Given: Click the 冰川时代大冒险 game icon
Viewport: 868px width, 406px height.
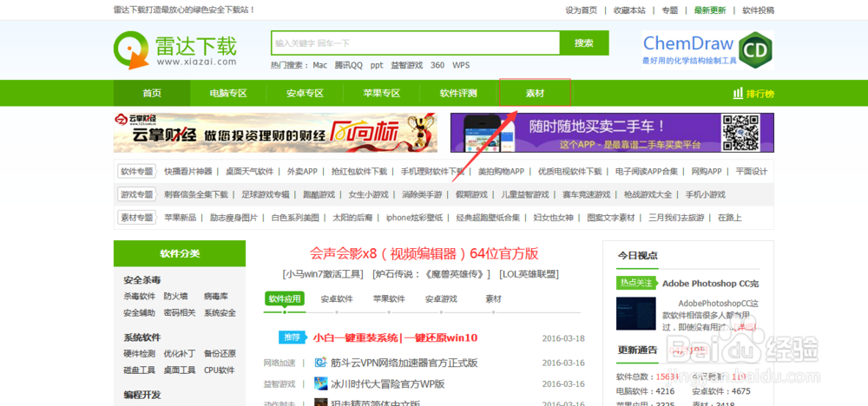Looking at the screenshot, I should coord(320,383).
